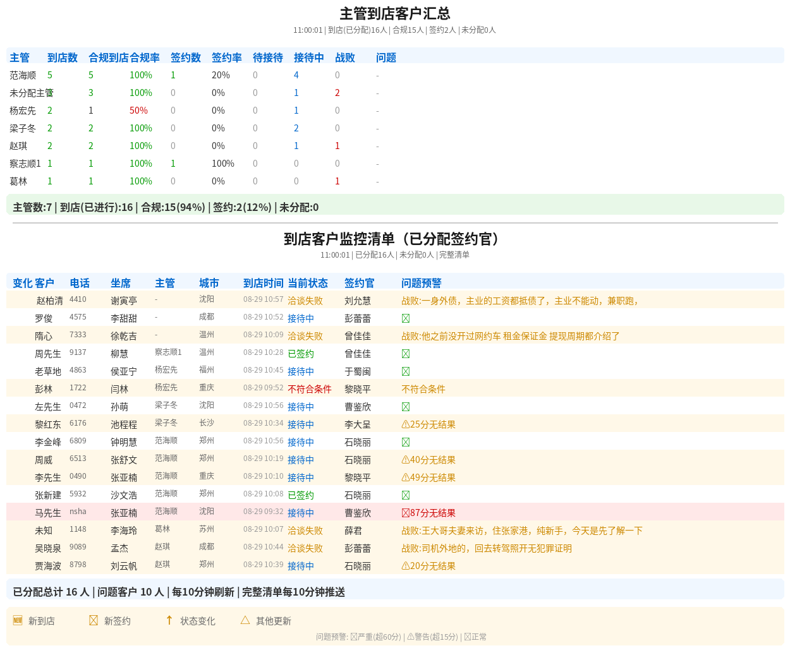The image size is (790, 672).
Task: Click customer name 贾海波
Action: pos(48,566)
